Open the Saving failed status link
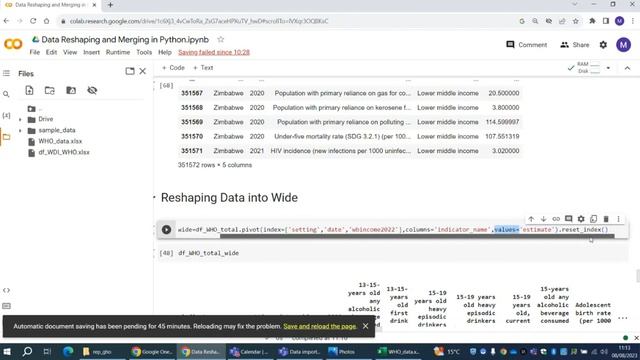Viewport: 640px width, 360px height. (x=214, y=52)
